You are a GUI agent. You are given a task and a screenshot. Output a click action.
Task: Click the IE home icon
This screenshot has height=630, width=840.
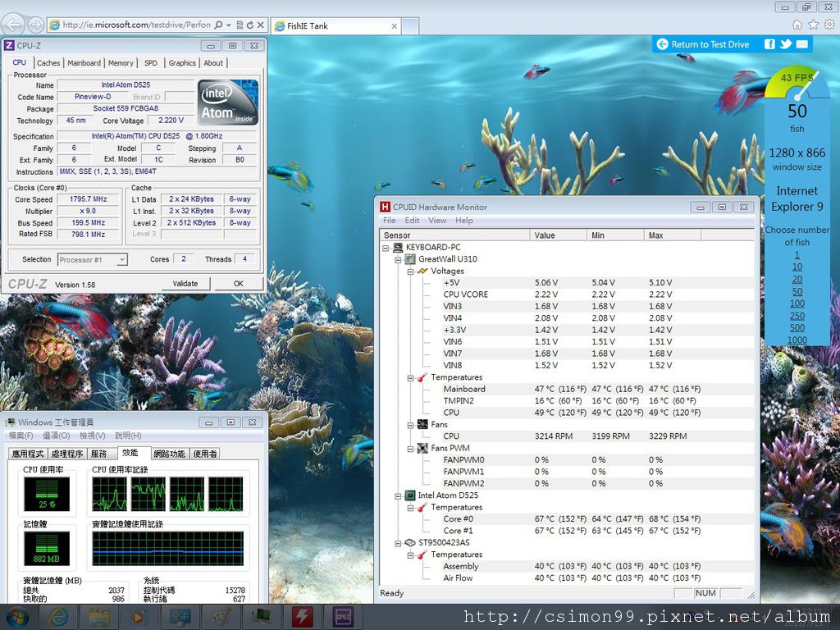click(797, 25)
